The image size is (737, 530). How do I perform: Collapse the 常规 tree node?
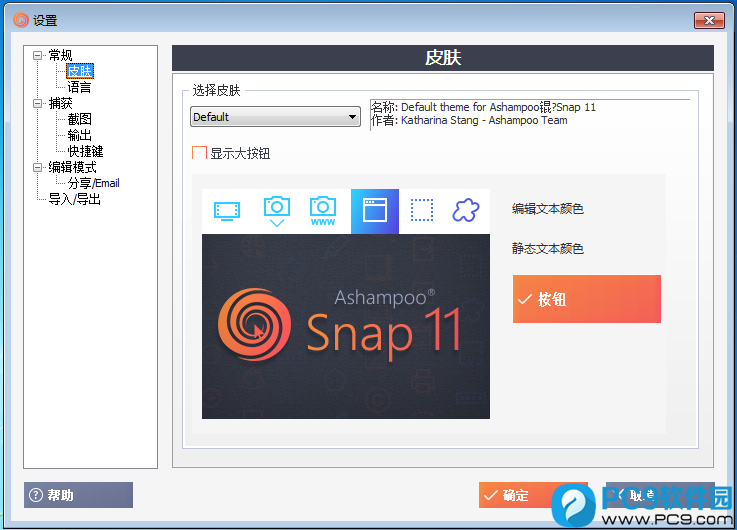point(37,55)
